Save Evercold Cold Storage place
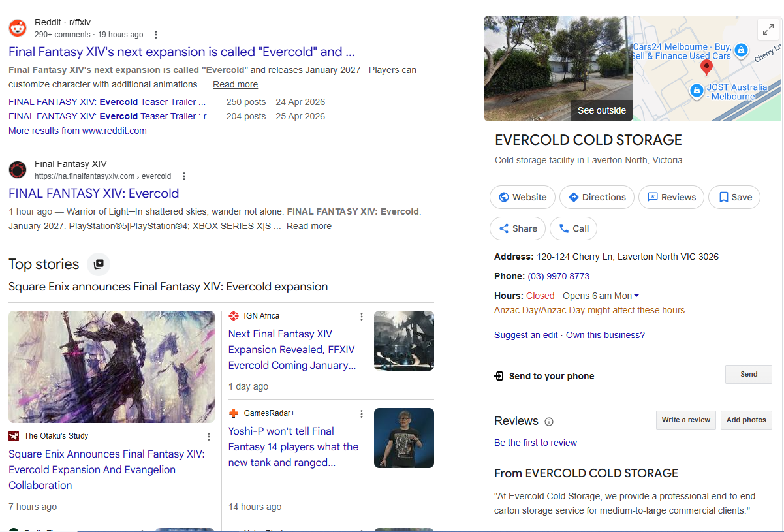The image size is (784, 532). click(734, 197)
